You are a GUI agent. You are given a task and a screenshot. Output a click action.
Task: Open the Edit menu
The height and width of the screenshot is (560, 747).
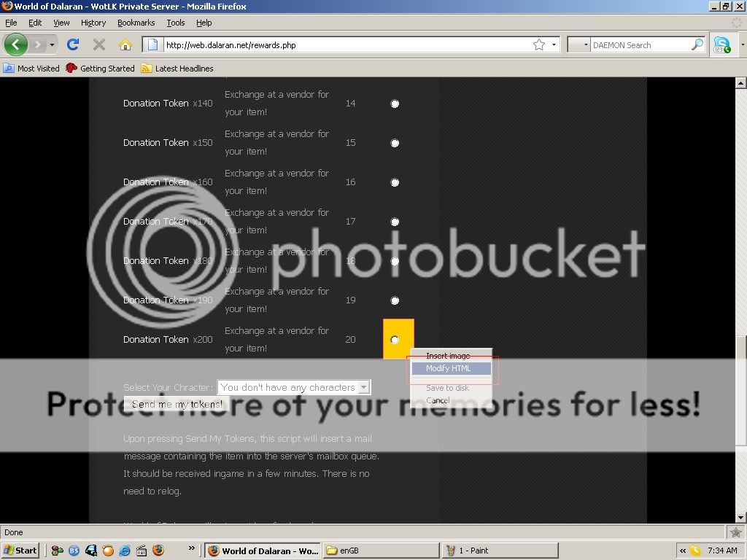tap(35, 23)
